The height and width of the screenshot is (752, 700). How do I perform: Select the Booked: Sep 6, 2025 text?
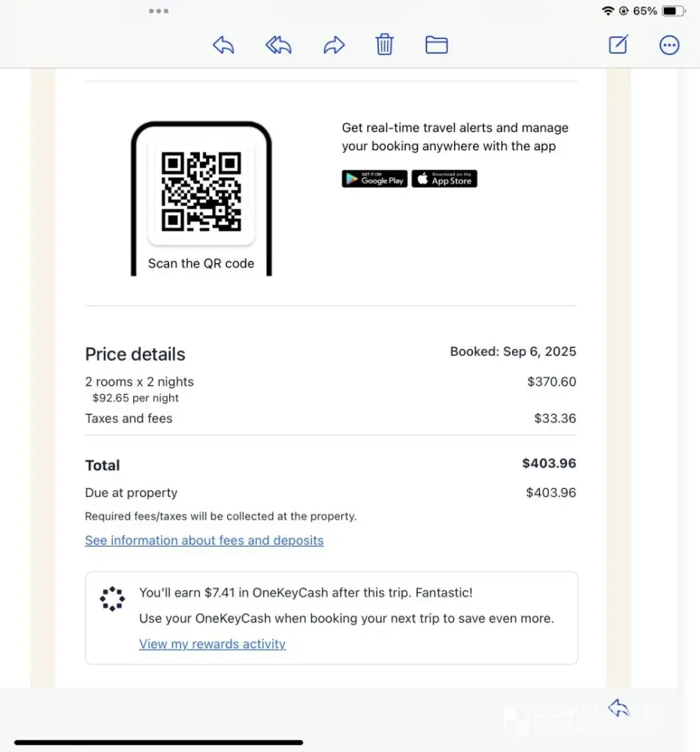[513, 351]
